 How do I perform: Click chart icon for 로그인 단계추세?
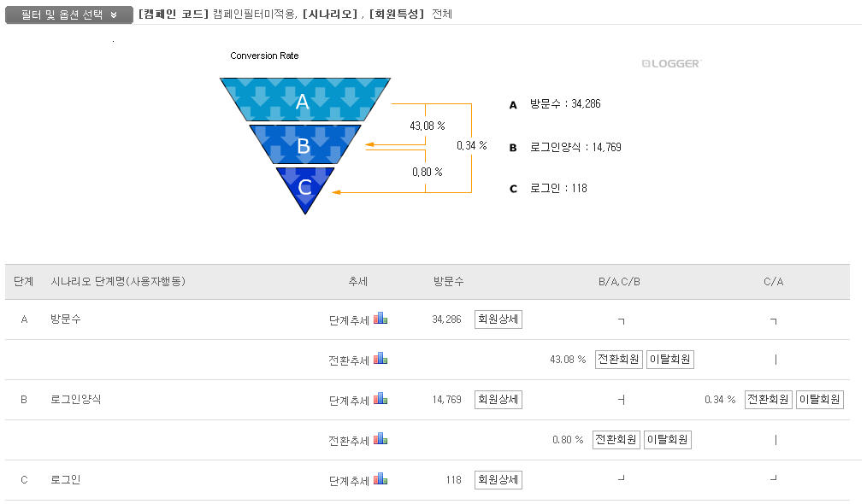point(380,479)
